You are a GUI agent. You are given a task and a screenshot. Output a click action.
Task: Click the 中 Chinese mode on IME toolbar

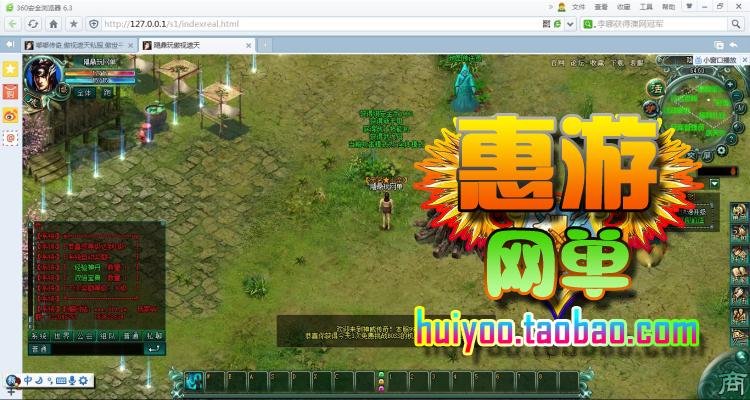(x=28, y=380)
